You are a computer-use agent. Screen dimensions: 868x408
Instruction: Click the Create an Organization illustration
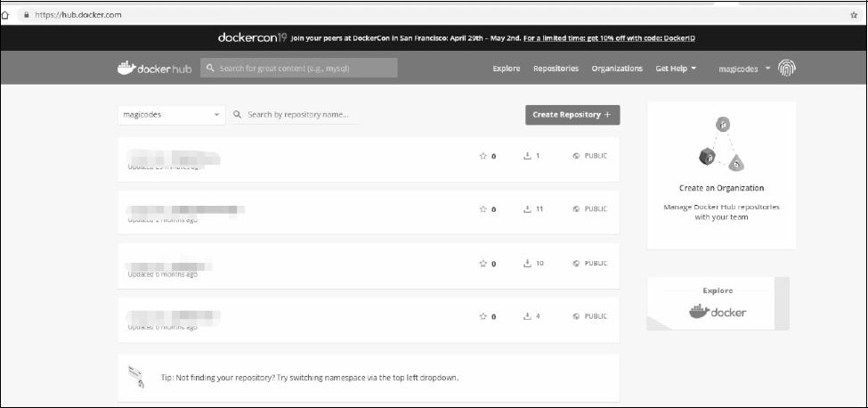[721, 143]
